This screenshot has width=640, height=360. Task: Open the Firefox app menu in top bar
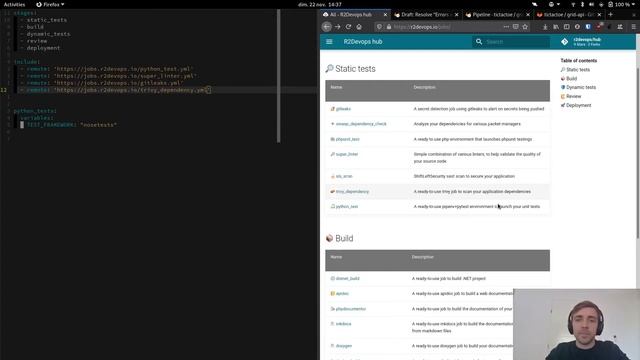[50, 4]
